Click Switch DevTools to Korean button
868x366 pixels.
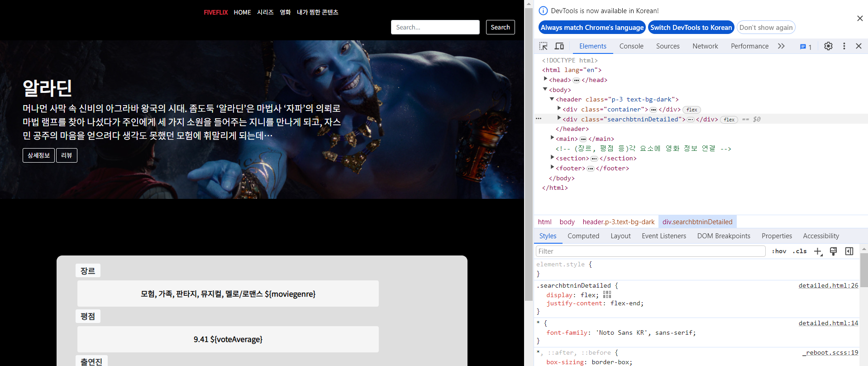click(691, 28)
